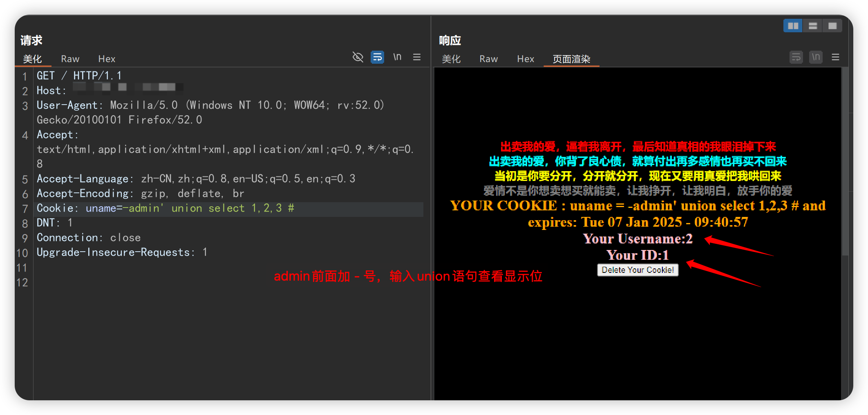
Task: Toggle word wrap icon in request panel
Action: [377, 57]
